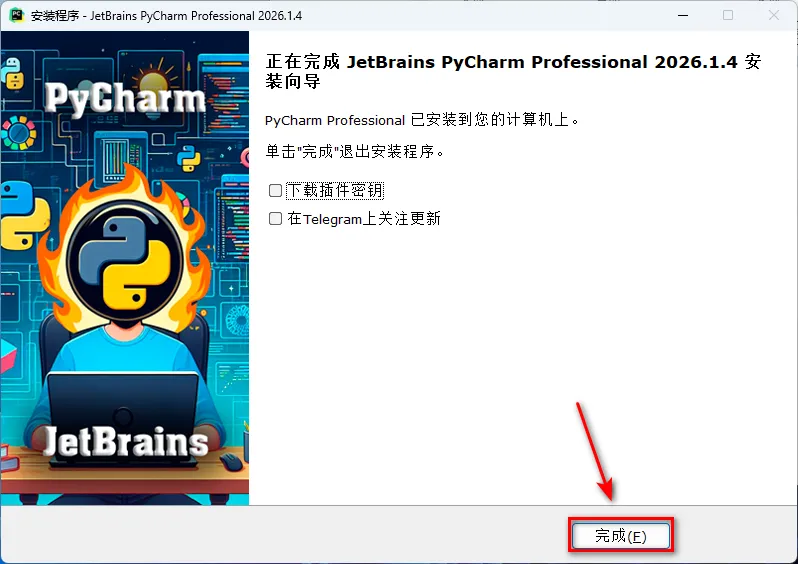The height and width of the screenshot is (564, 798).
Task: Enable the 下载插件密钥 checkbox
Action: (x=275, y=190)
